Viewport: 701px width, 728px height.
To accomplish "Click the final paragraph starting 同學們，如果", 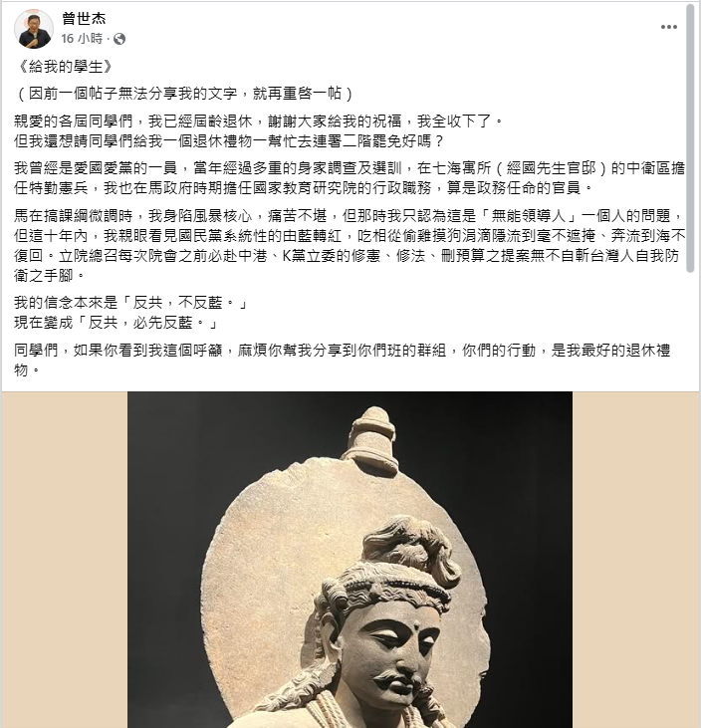I will (x=343, y=360).
